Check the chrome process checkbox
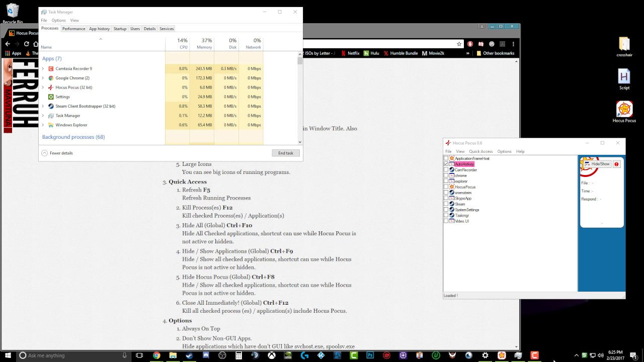The height and width of the screenshot is (362, 644). (446, 175)
